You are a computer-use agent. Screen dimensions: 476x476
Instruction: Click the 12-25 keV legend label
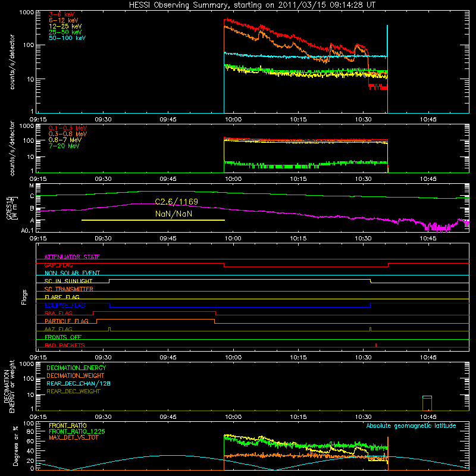tap(65, 26)
